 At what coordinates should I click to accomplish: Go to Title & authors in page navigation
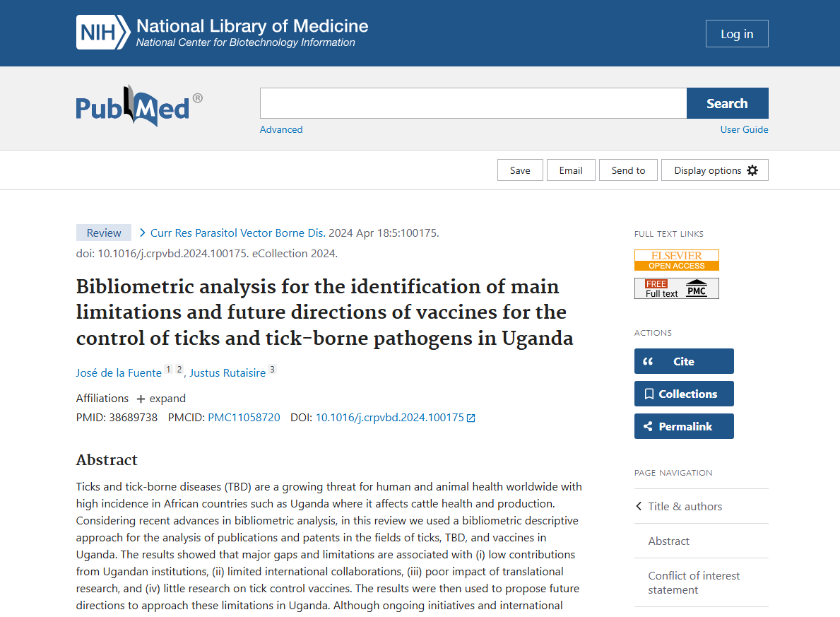click(x=685, y=507)
